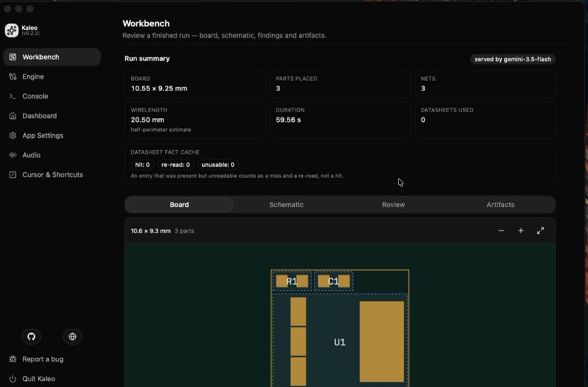Click the Dashboard home icon

click(x=12, y=116)
